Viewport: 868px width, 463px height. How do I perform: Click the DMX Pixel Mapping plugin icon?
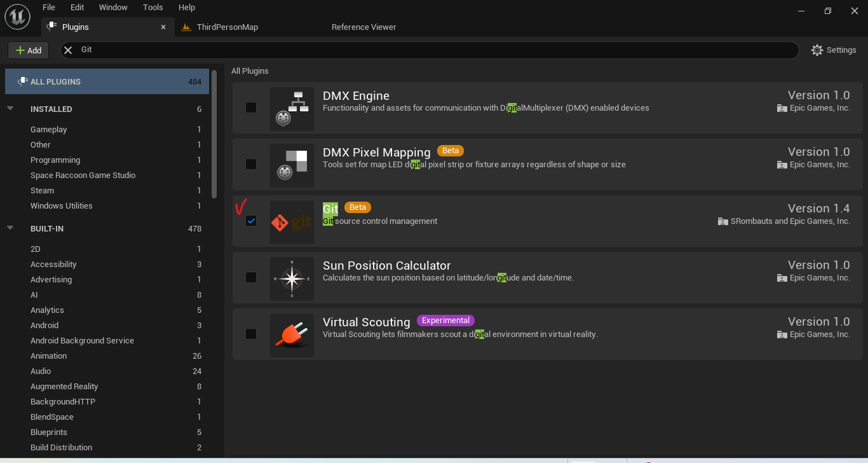click(x=292, y=165)
